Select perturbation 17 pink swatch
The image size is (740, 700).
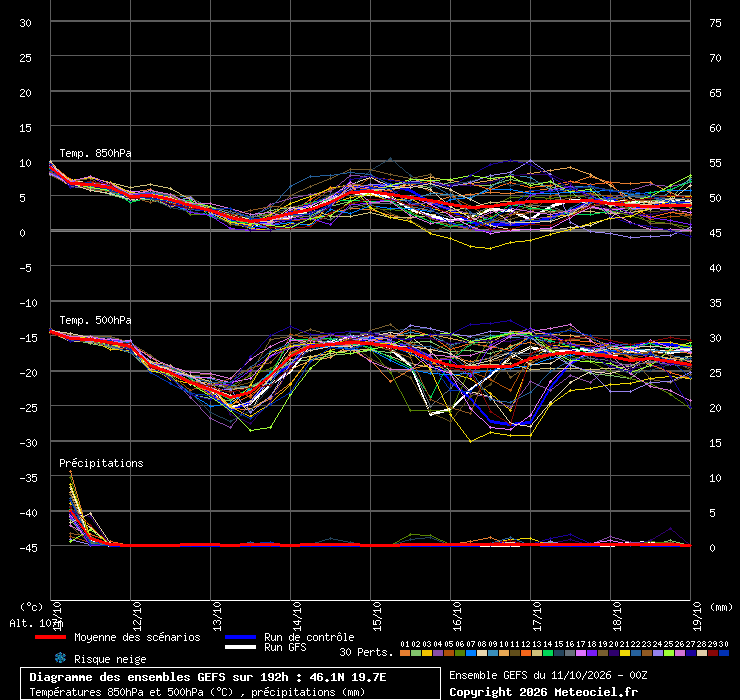click(x=580, y=653)
